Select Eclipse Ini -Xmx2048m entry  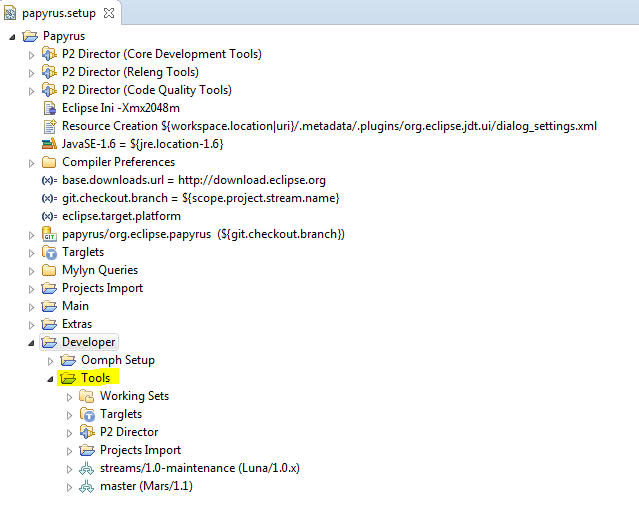pyautogui.click(x=121, y=108)
